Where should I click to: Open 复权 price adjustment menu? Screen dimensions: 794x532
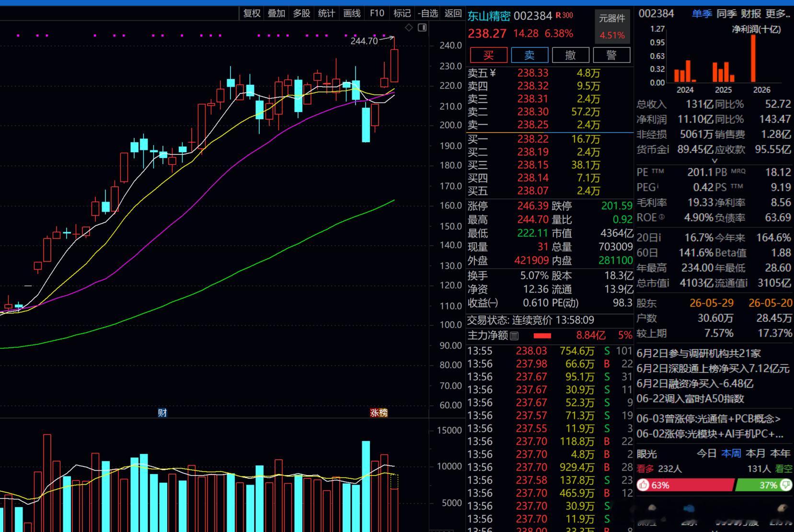click(x=252, y=13)
